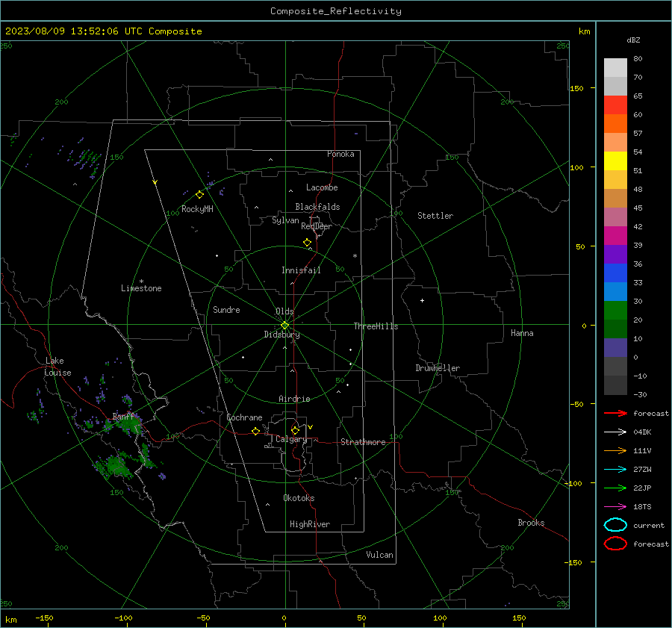This screenshot has height=628, width=672.
Task: Select the Strathmore label
Action: coord(363,442)
